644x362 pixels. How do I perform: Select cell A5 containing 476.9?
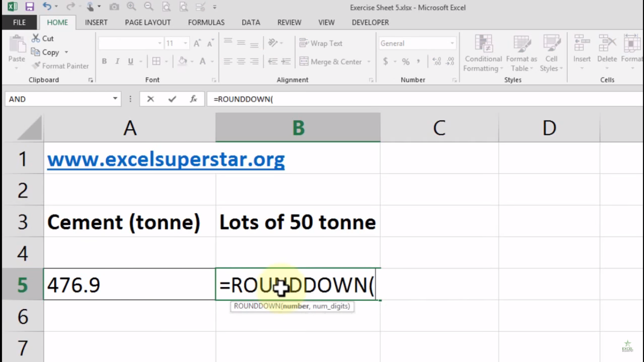click(130, 284)
